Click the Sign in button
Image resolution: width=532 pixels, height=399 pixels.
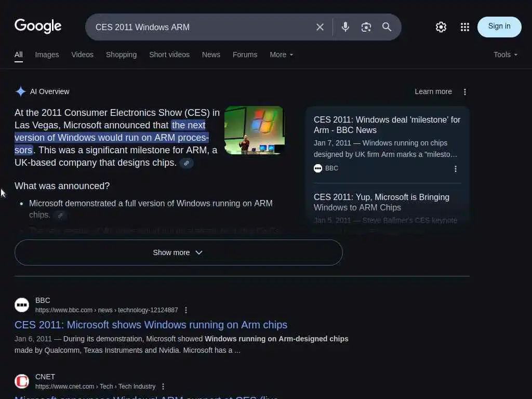coord(499,27)
